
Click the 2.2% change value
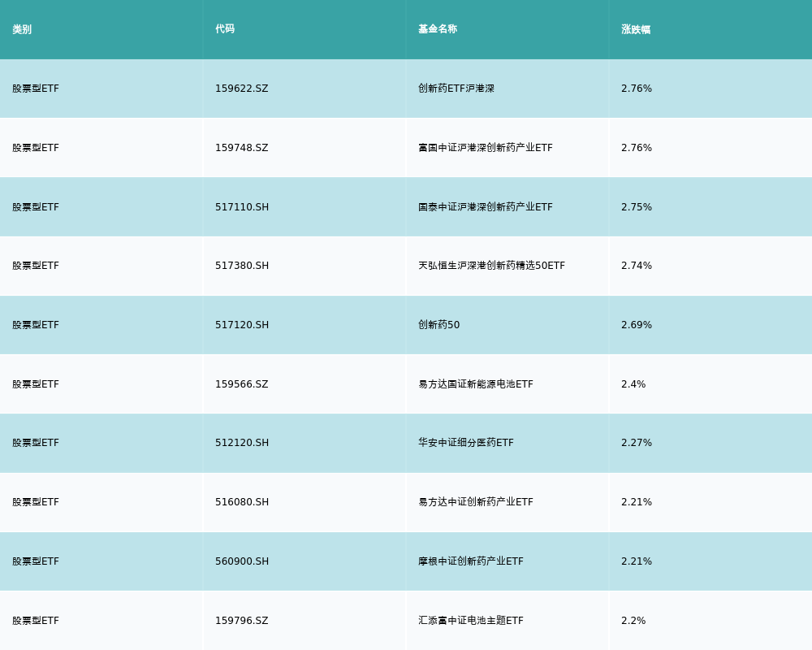tap(633, 621)
